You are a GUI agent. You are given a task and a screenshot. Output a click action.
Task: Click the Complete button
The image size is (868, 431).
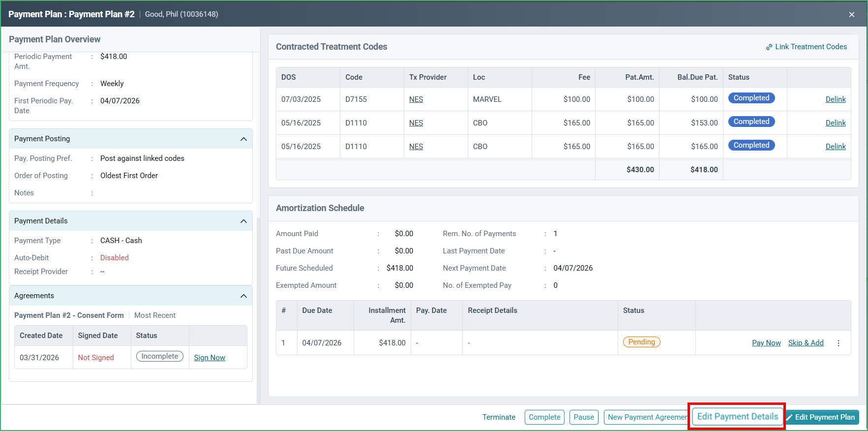(x=544, y=417)
